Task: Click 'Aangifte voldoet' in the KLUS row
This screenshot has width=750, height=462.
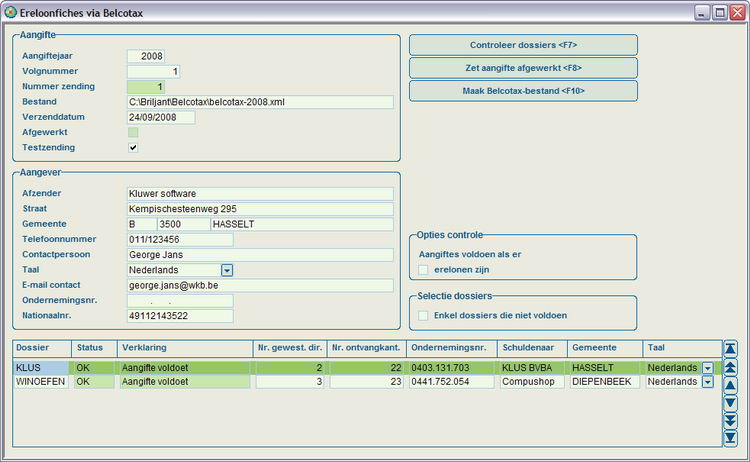Action: point(185,368)
